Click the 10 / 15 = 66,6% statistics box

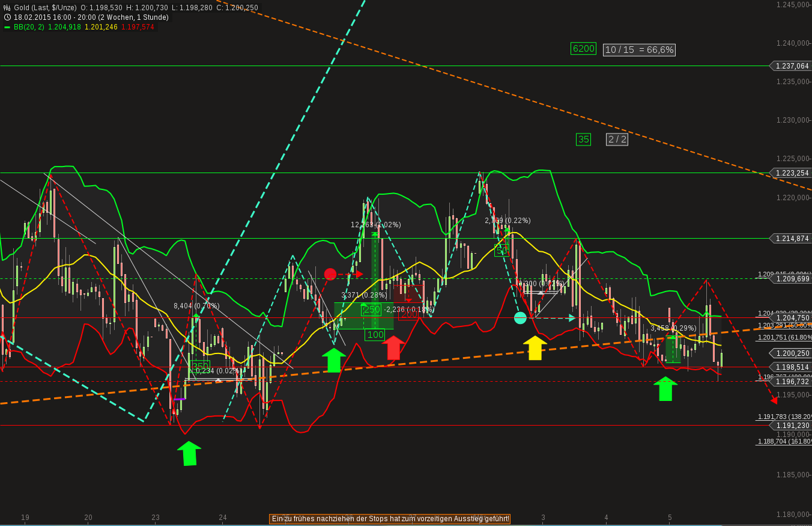(639, 50)
